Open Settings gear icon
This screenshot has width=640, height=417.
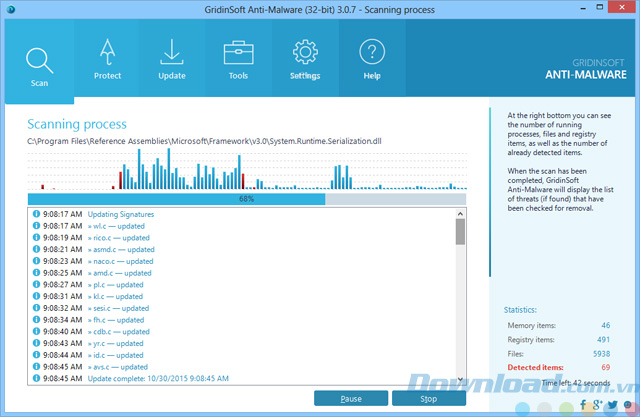pos(305,50)
